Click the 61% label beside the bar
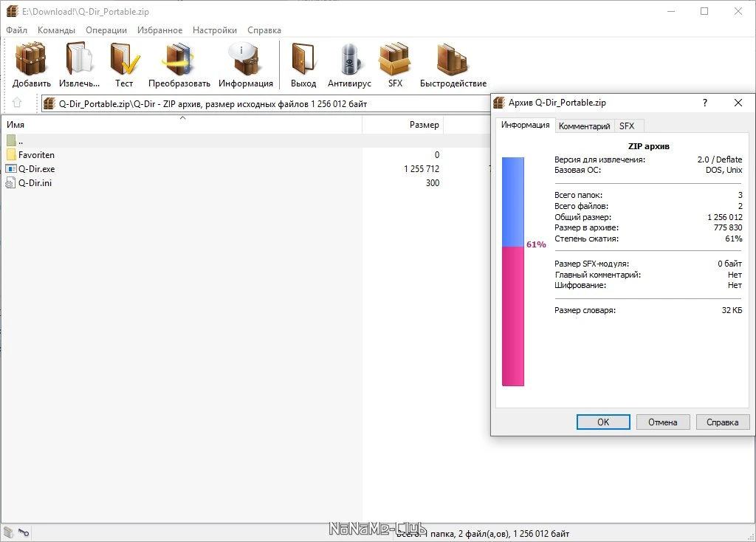Image resolution: width=756 pixels, height=542 pixels. pyautogui.click(x=536, y=244)
